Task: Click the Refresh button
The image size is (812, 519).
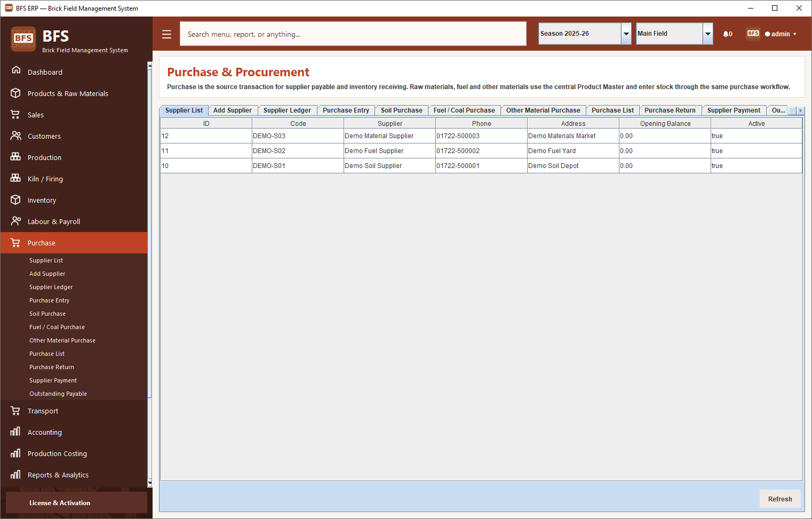Action: coord(780,499)
